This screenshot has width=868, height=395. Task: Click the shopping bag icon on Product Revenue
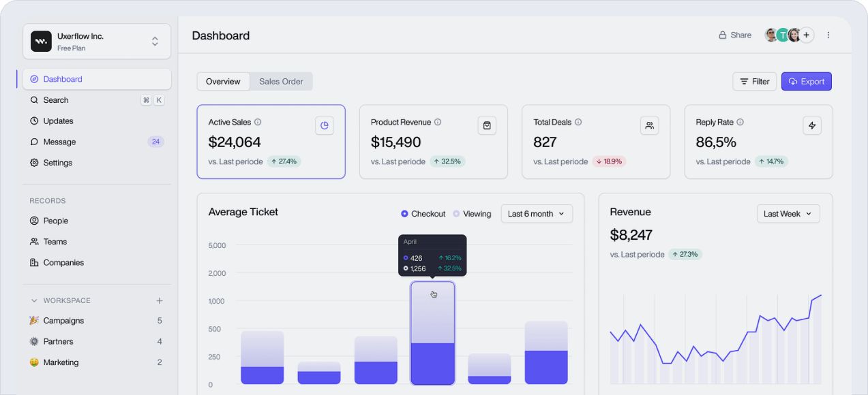click(487, 125)
